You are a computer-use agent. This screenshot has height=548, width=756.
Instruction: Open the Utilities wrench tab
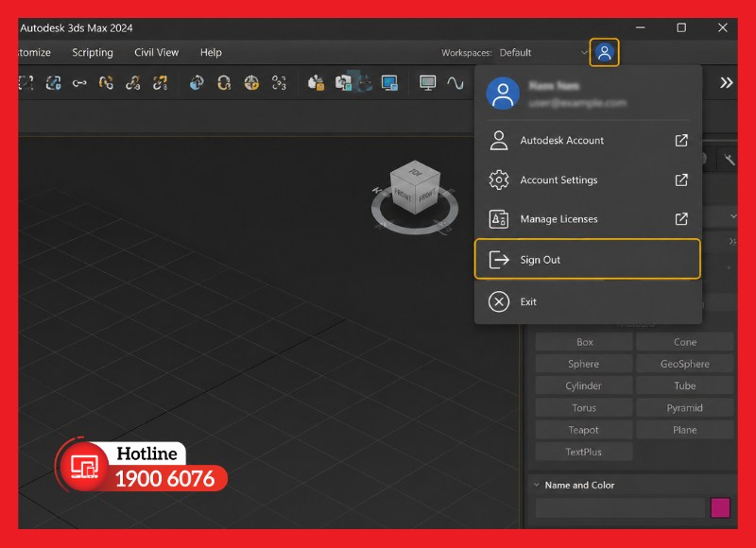[x=729, y=159]
